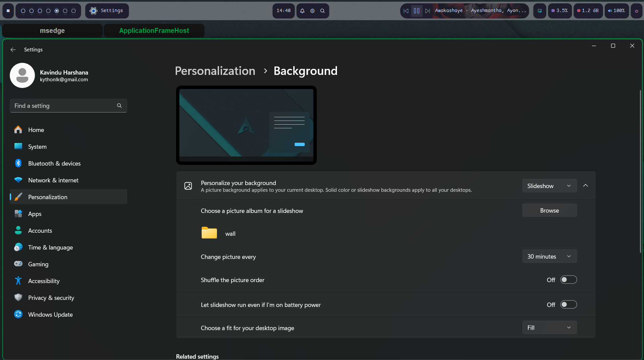Collapse the Personalize your background section
644x360 pixels.
[x=586, y=186]
